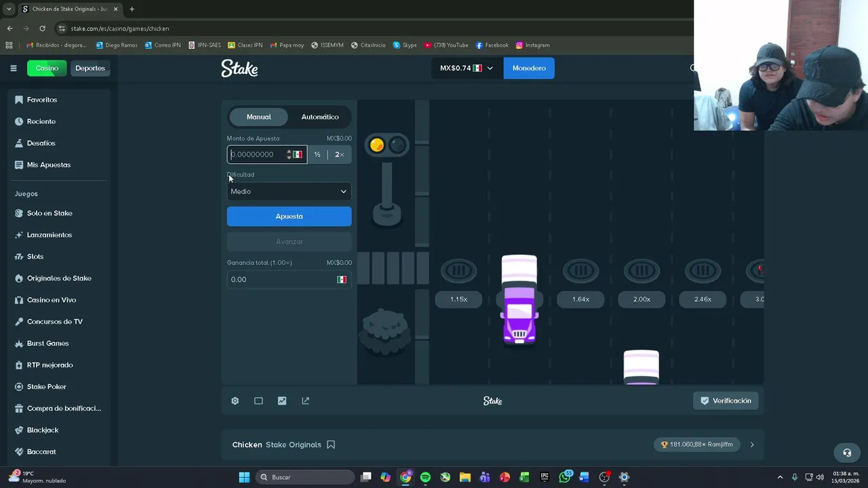868x488 pixels.
Task: Switch to Automático betting mode
Action: click(x=320, y=117)
